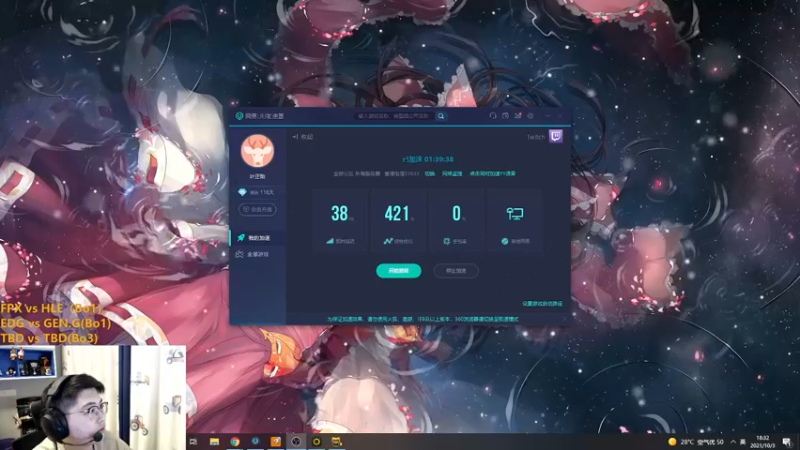800x450 pixels.
Task: Click the 已加速 01:39:38 timer text
Action: pos(428,159)
